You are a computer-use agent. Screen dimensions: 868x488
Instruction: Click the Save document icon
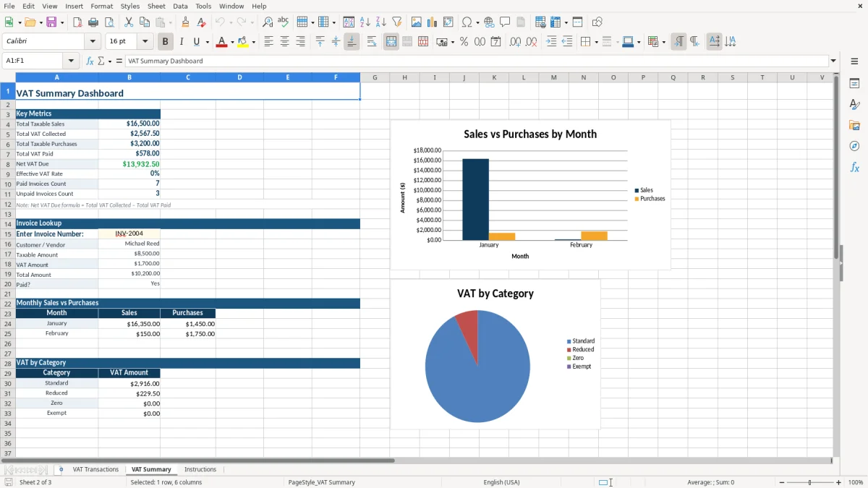pyautogui.click(x=51, y=22)
